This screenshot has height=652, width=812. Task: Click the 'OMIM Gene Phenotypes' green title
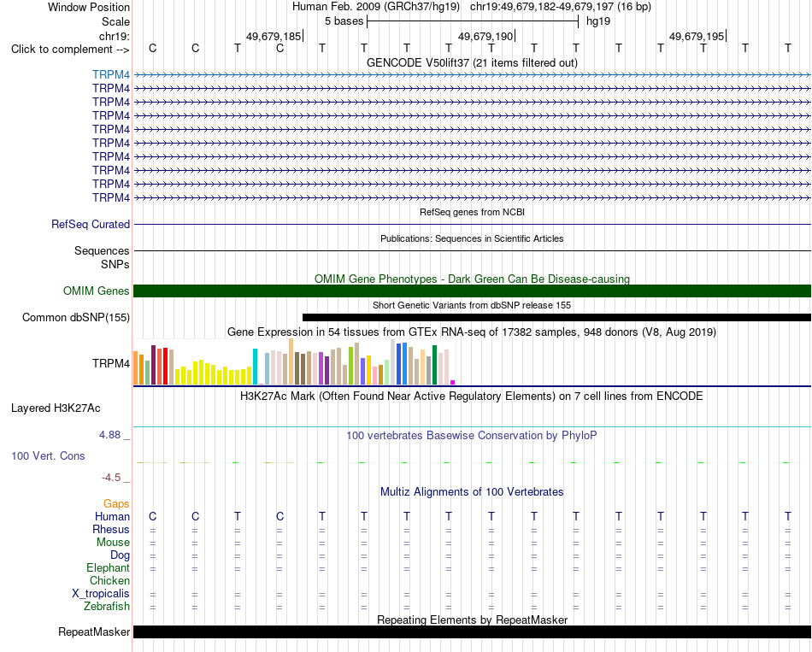(x=472, y=279)
